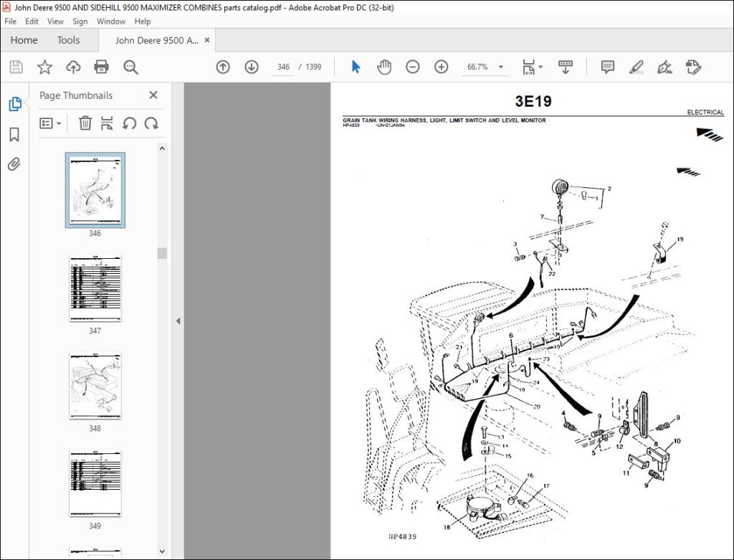The height and width of the screenshot is (560, 734).
Task: Click the Save file icon
Action: [16, 67]
